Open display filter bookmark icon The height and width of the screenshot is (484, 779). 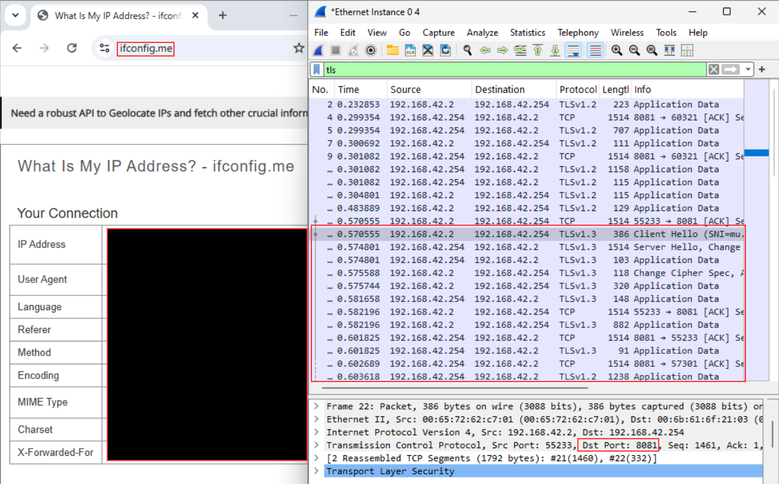pyautogui.click(x=316, y=70)
